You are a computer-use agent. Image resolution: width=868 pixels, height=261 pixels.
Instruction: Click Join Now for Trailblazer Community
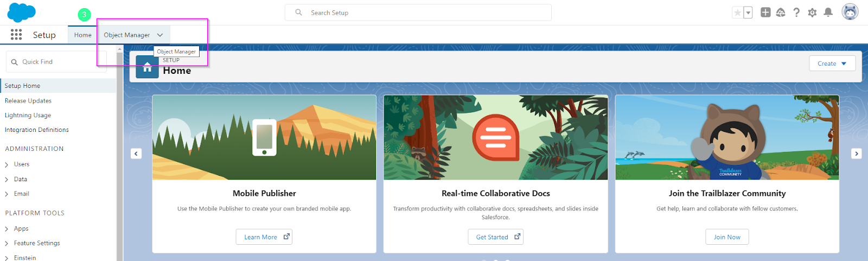[727, 237]
